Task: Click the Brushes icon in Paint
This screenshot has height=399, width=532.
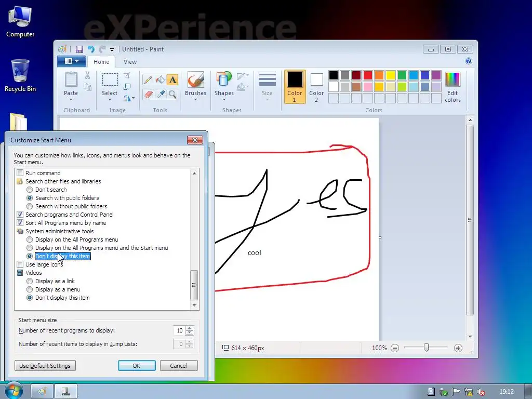Action: [195, 80]
